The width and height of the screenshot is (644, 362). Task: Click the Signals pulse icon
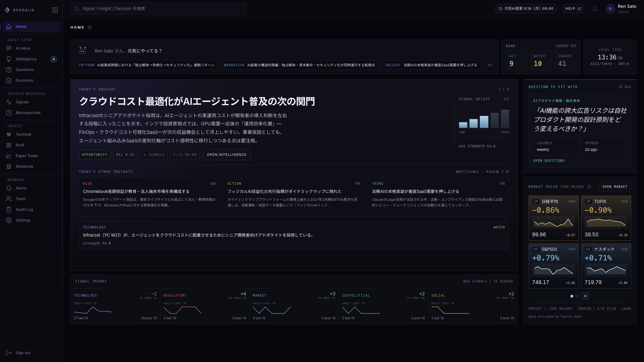(x=9, y=102)
